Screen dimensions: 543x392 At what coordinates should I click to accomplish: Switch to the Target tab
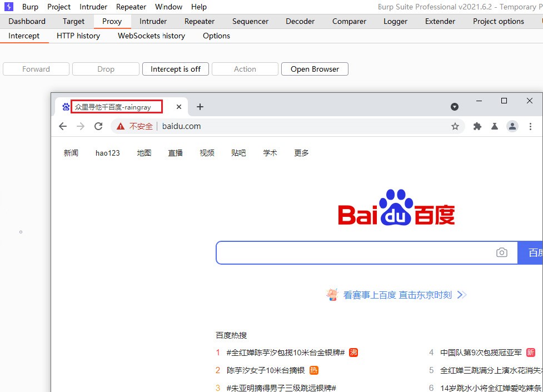coord(73,21)
